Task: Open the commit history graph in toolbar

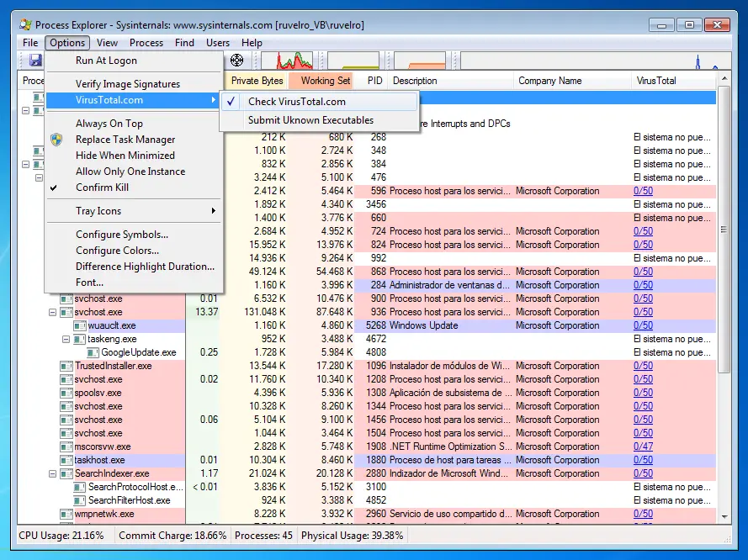Action: [353, 61]
